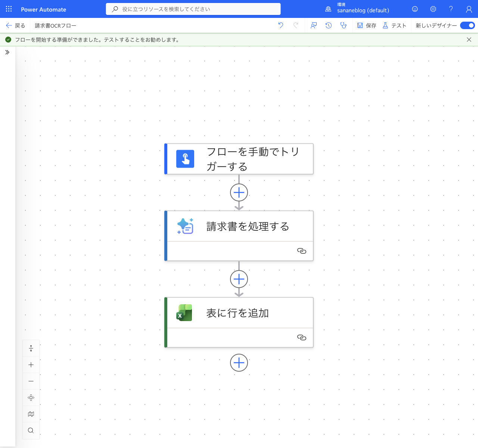Select the 請求書を処理する action card
The image size is (478, 448).
[239, 236]
